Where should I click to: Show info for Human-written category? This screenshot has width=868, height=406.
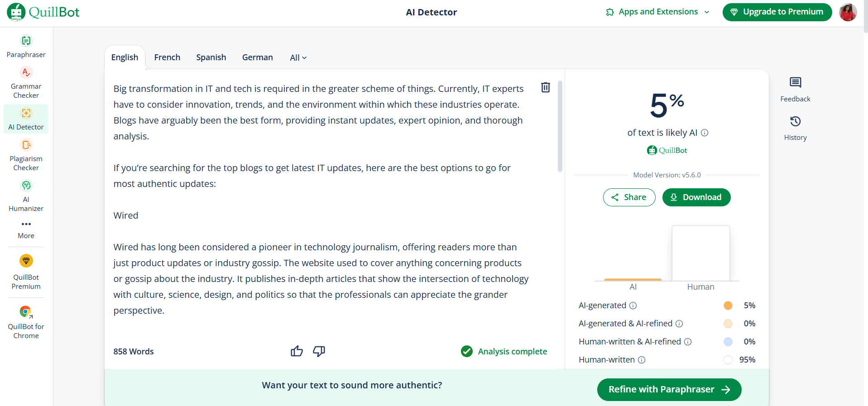642,360
